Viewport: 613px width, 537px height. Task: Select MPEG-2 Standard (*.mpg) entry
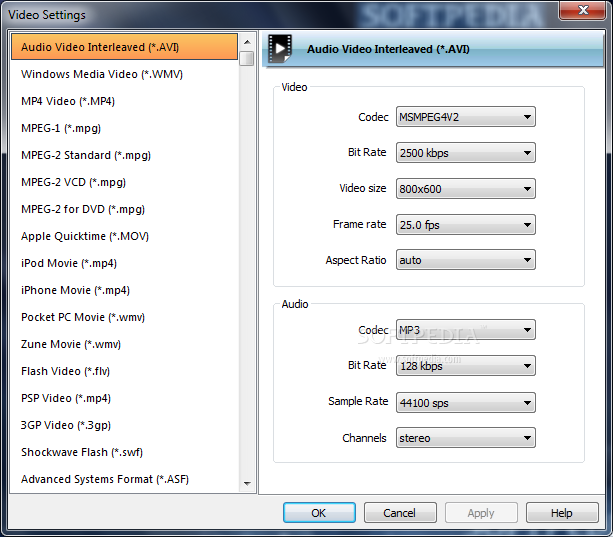pyautogui.click(x=124, y=155)
